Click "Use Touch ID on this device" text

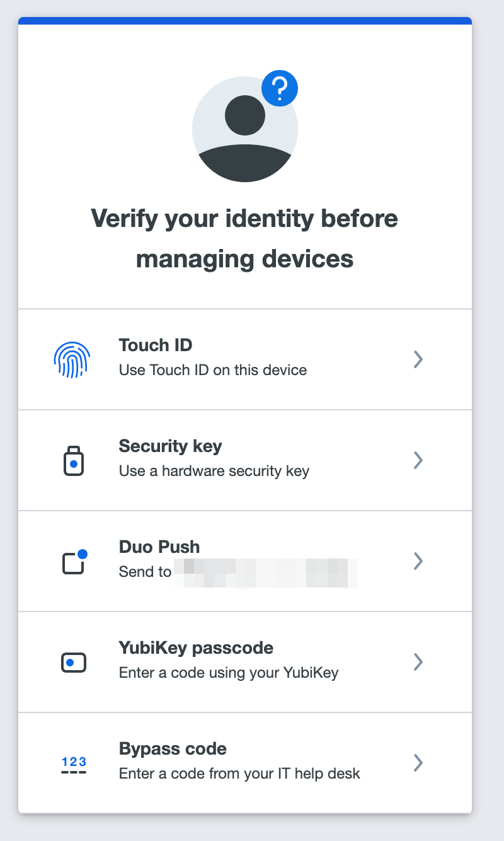[x=213, y=370]
